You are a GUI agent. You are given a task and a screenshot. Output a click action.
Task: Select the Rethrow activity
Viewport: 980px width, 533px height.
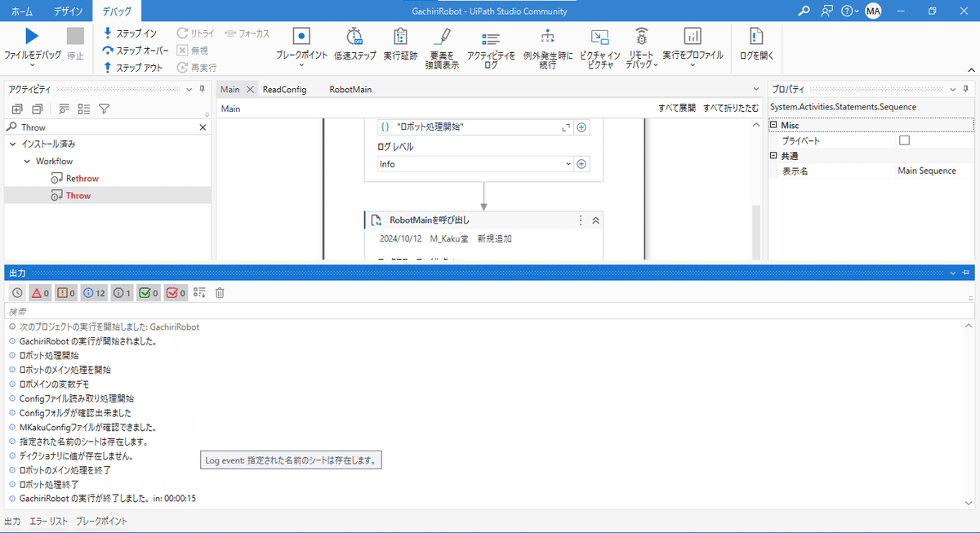point(82,178)
